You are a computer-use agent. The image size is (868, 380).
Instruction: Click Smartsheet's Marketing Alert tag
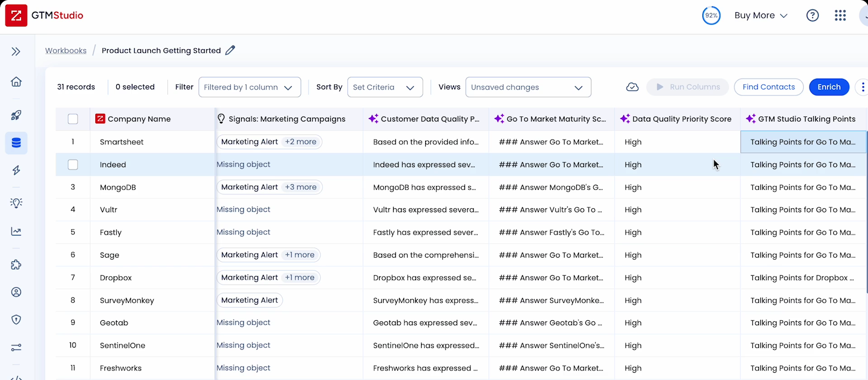pyautogui.click(x=250, y=142)
